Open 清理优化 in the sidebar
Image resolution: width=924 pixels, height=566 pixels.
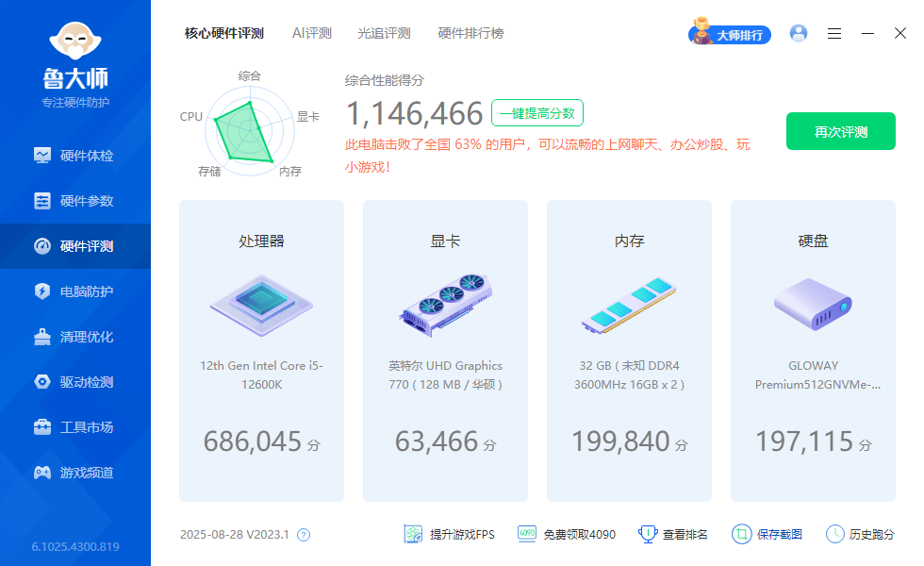tap(75, 338)
